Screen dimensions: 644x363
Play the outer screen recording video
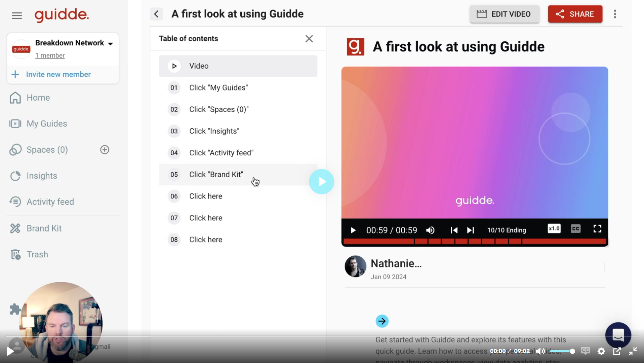point(10,351)
